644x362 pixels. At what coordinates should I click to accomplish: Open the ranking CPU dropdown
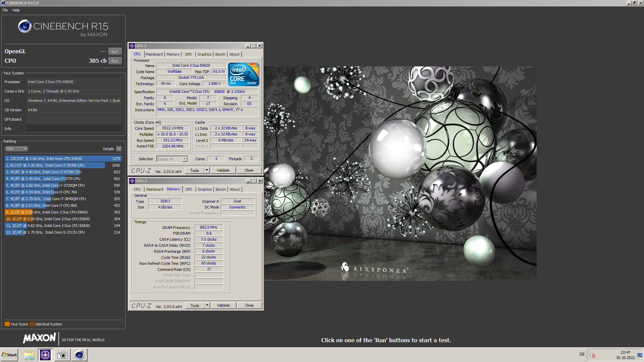pyautogui.click(x=16, y=149)
